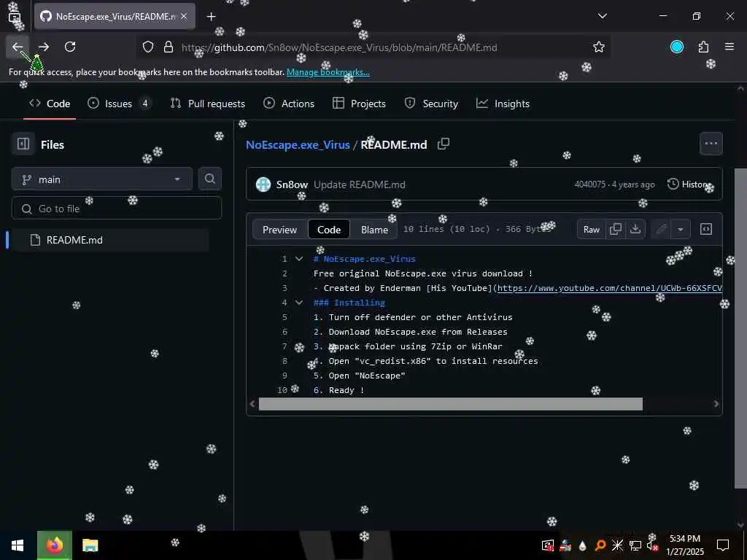Collapse the line 1 heading section
Image resolution: width=747 pixels, height=560 pixels.
click(299, 259)
